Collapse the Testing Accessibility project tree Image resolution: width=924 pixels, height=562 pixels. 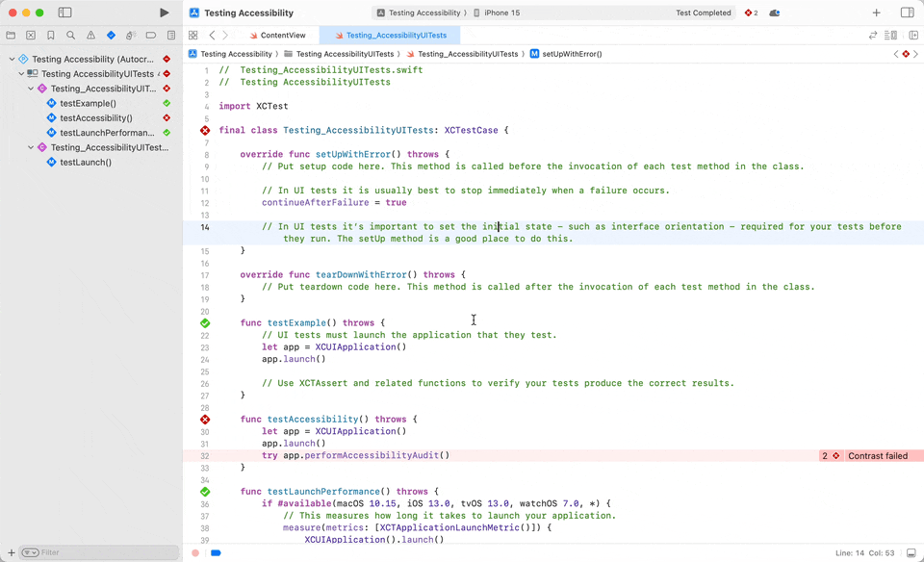point(12,59)
